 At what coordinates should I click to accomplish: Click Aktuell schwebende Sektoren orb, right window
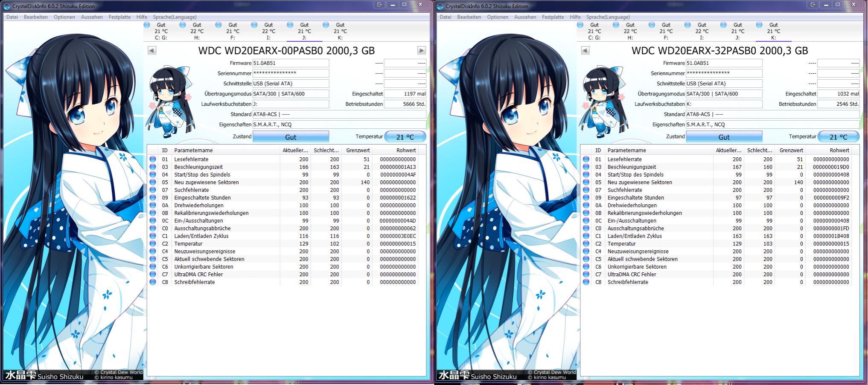(x=586, y=259)
